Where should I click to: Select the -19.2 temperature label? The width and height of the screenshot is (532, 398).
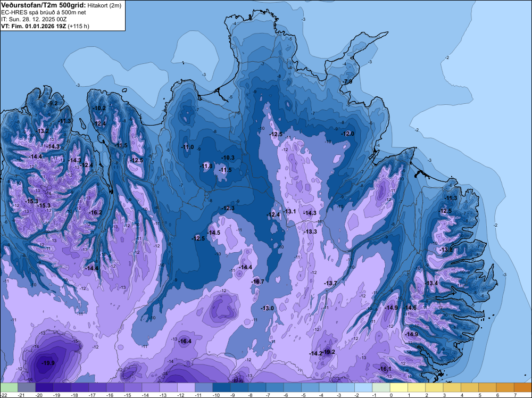point(329,352)
